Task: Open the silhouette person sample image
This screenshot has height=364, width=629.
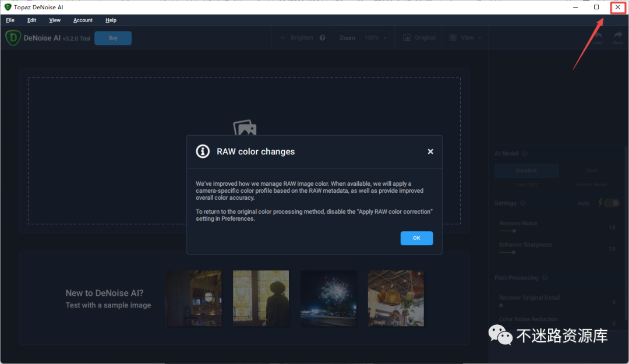Action: tap(261, 298)
